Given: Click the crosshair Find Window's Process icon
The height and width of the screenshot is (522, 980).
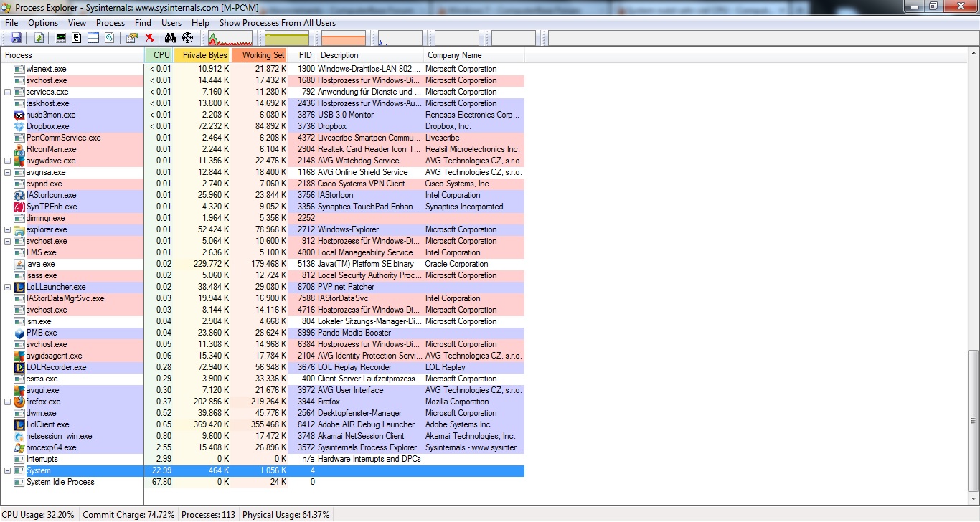Looking at the screenshot, I should click(x=187, y=38).
